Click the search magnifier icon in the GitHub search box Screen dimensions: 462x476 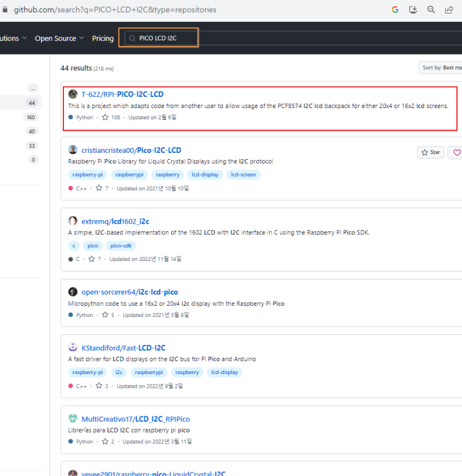tap(132, 39)
